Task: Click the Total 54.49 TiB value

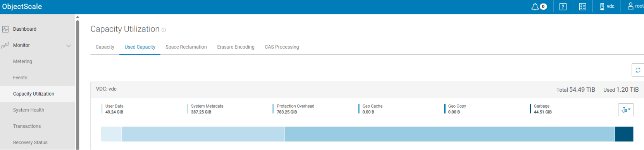Action: coord(576,90)
